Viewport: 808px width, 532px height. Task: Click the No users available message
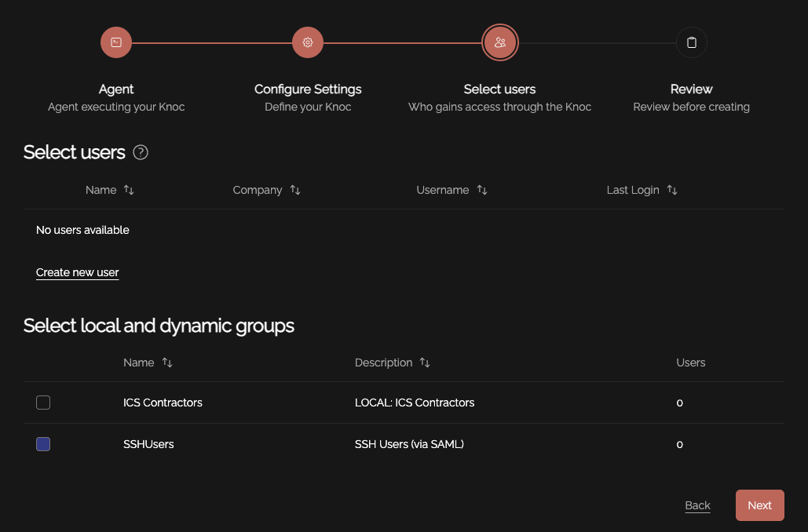point(82,230)
